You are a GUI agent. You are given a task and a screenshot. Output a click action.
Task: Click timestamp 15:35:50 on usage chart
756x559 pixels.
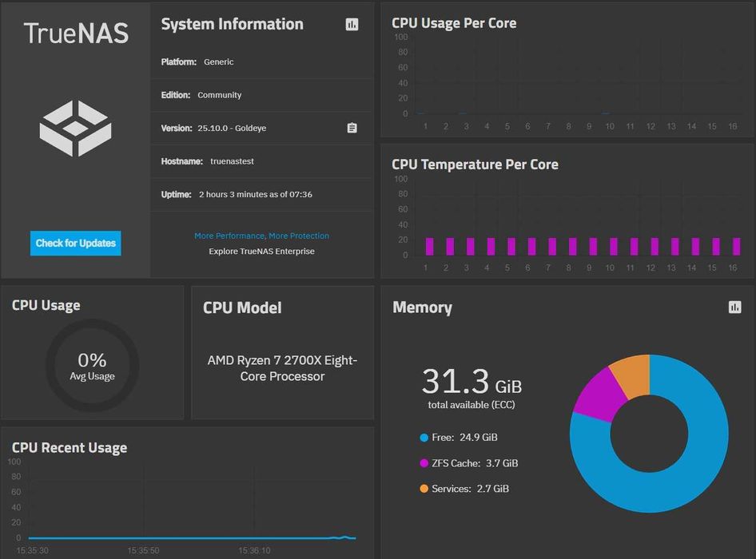[143, 550]
